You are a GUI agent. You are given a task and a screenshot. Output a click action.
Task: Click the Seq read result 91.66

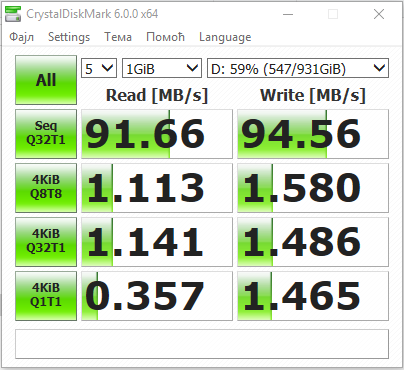[157, 134]
